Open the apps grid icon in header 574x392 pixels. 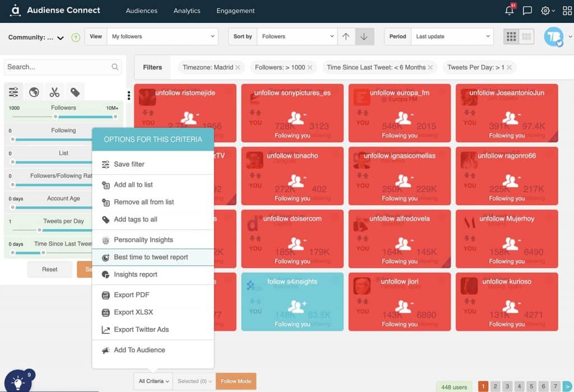[x=567, y=11]
